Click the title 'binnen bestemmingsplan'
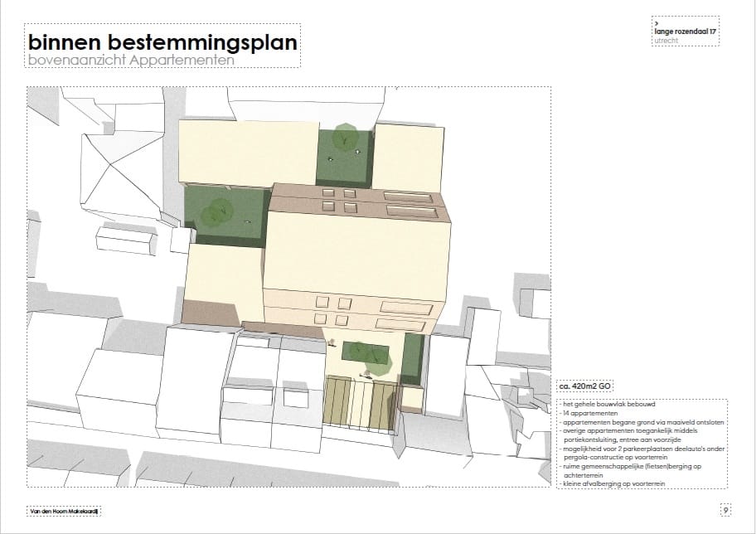The height and width of the screenshot is (534, 756). tap(162, 42)
